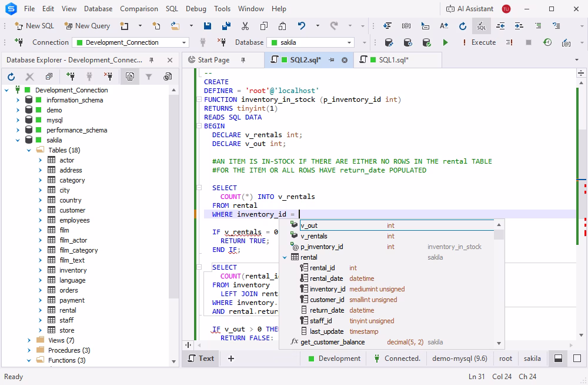
Task: Pin the SQL2.sql tab
Action: [332, 60]
